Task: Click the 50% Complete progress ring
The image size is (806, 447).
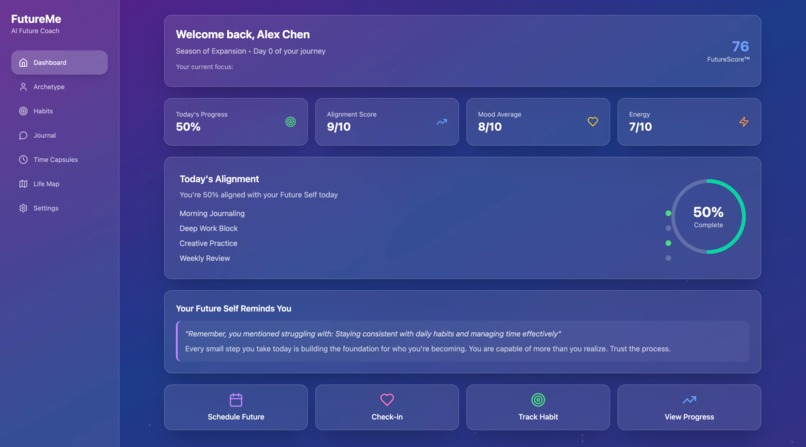Action: (x=708, y=216)
